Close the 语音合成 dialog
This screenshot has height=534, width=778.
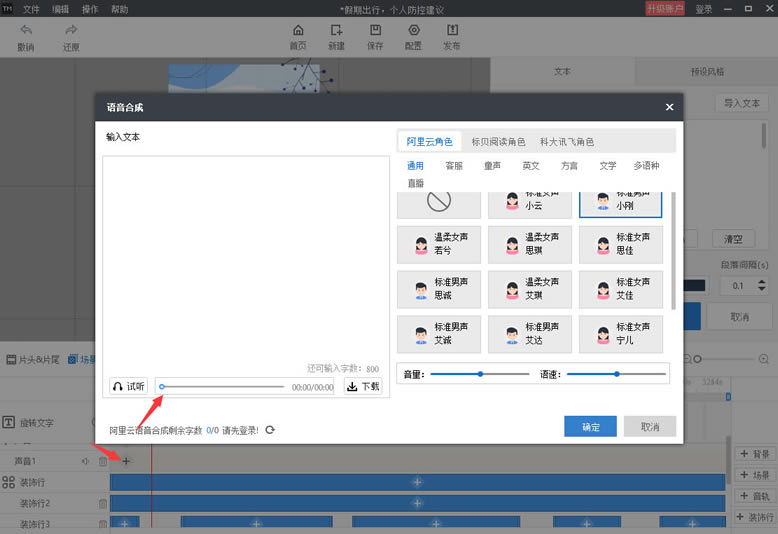669,107
